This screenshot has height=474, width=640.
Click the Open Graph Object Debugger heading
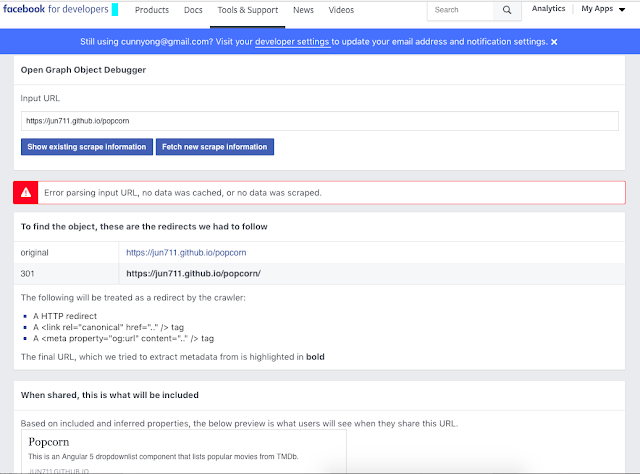pos(83,70)
